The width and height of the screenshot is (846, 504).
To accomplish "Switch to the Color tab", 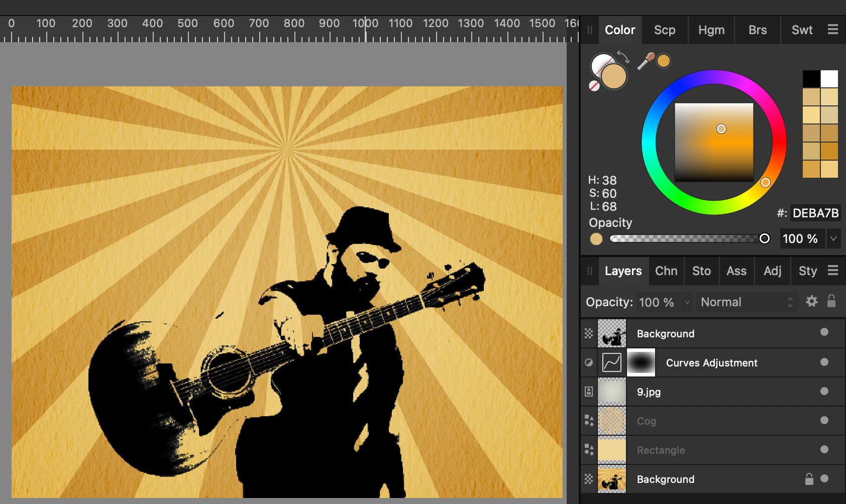I will pyautogui.click(x=620, y=30).
